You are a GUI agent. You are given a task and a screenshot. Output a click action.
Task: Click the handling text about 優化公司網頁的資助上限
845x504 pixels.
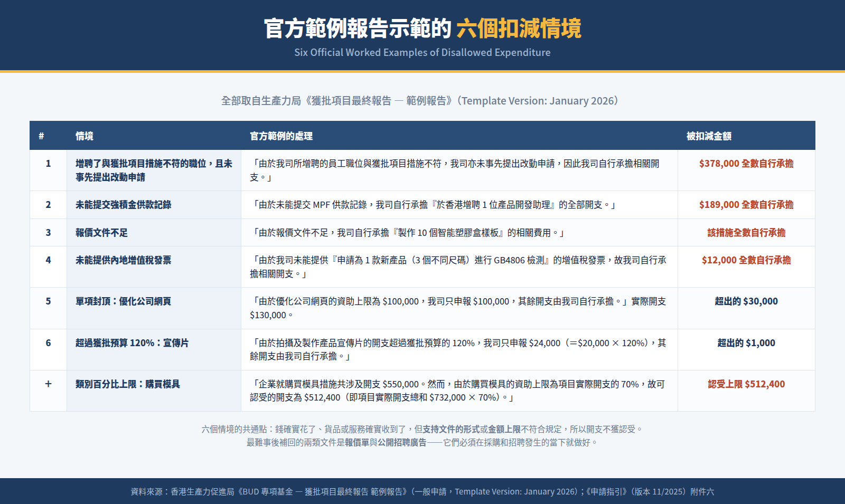tap(458, 308)
